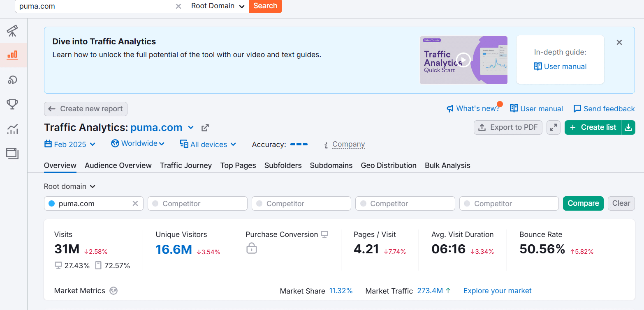Click the Company info label
Screen dimensions: 644x310
click(349, 144)
